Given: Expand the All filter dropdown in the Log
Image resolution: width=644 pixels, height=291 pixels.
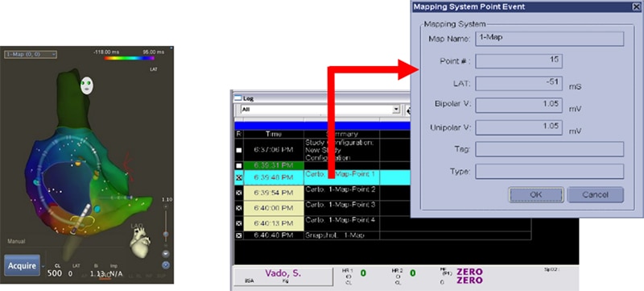Looking at the screenshot, I should pyautogui.click(x=396, y=110).
